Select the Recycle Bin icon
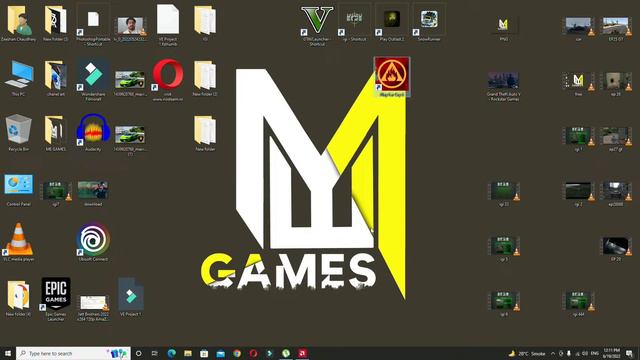This screenshot has height=360, width=640. click(x=18, y=133)
